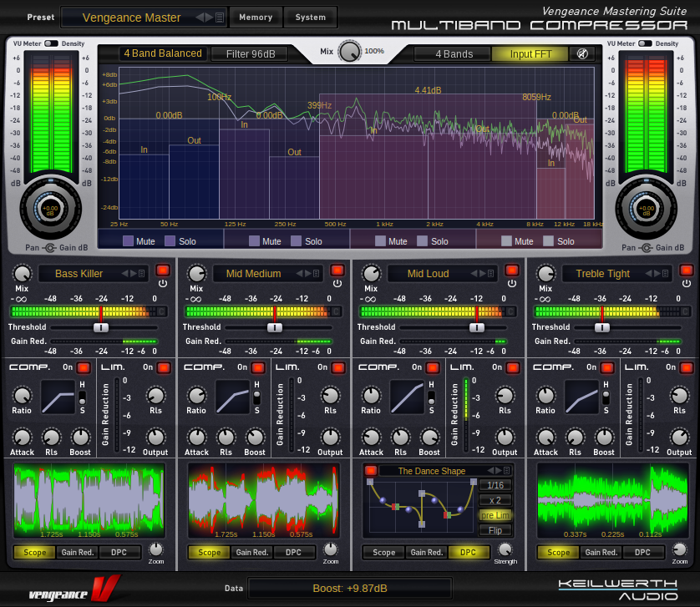This screenshot has width=700, height=607.
Task: Turn off the Bass Killer compressor On LED
Action: pyautogui.click(x=84, y=367)
